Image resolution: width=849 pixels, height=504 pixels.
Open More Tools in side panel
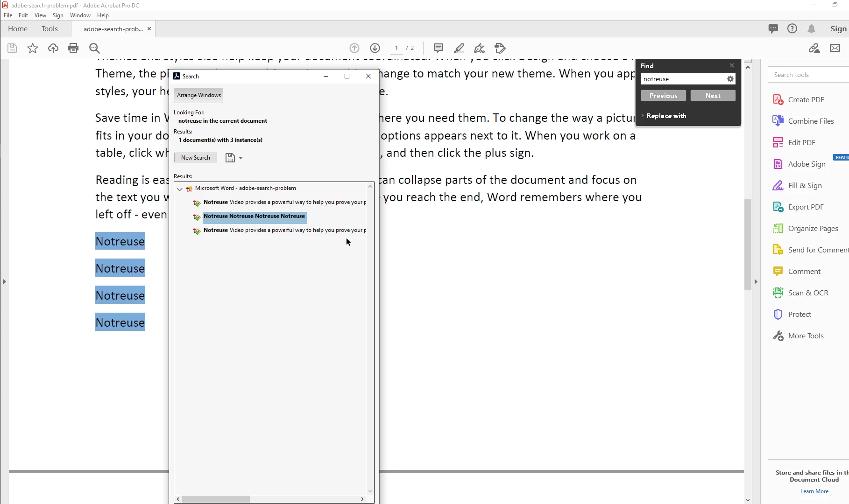coord(798,336)
